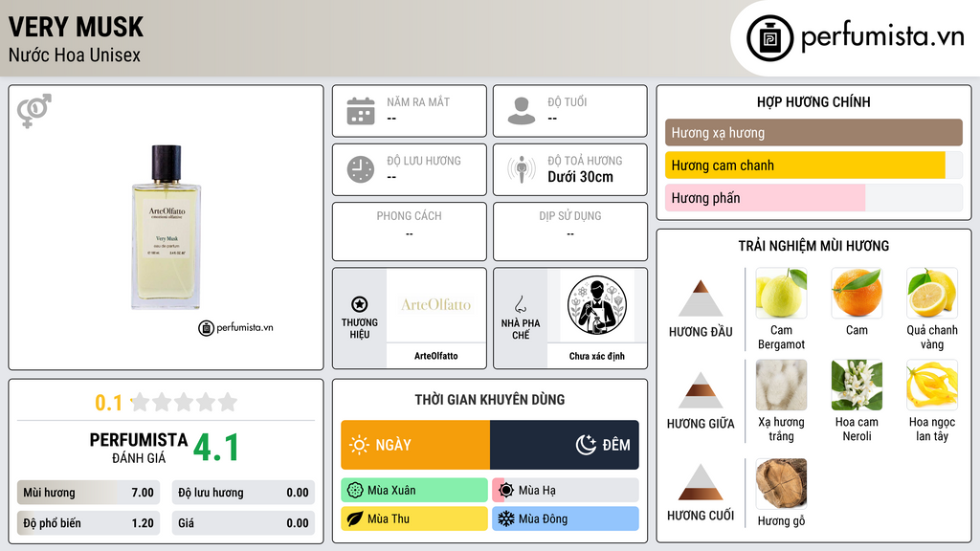Click the leaf icon for Mùa Thu
Viewport: 980px width, 551px height.
tap(355, 518)
